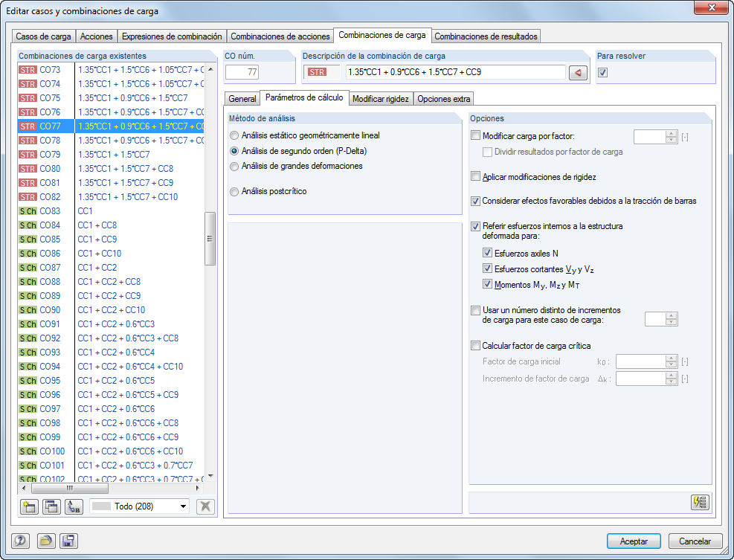
Task: Open Casos de carga tab
Action: 43,36
